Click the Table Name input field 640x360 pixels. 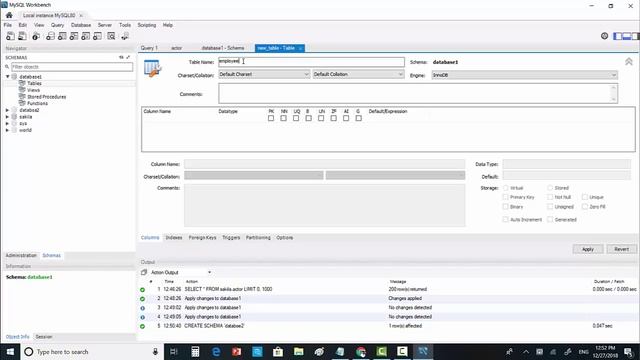311,62
